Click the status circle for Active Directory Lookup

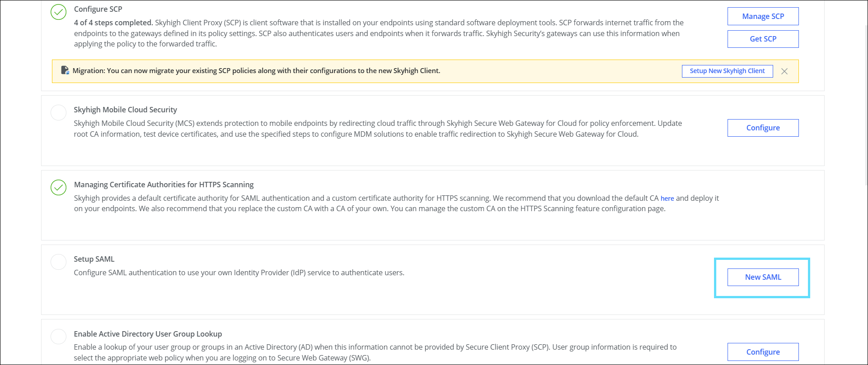(x=58, y=337)
